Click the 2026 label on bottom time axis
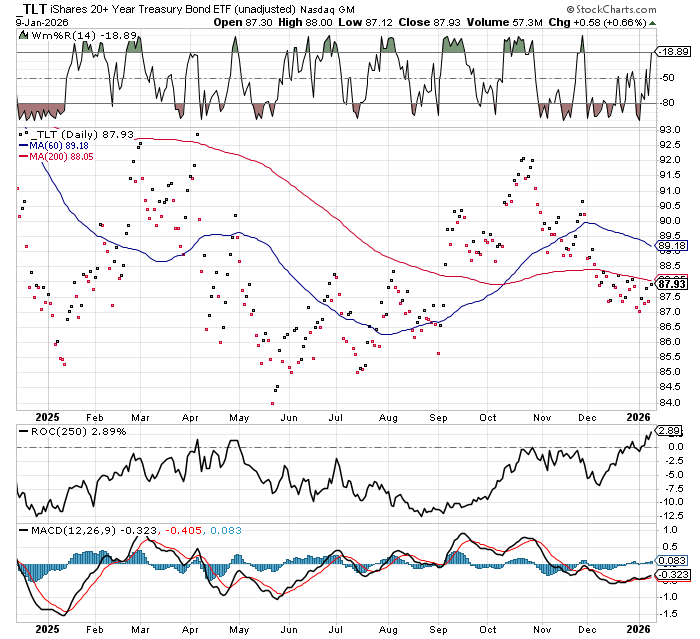700x639 pixels. coord(638,627)
